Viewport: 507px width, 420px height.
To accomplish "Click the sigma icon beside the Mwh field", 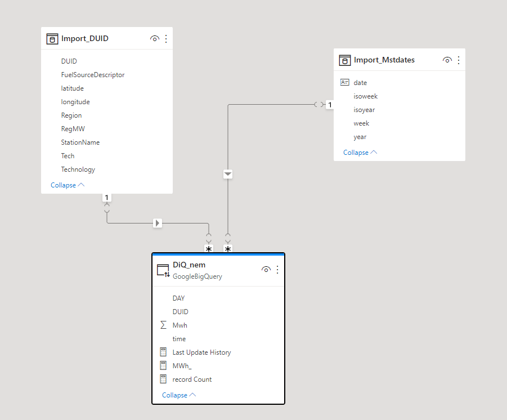I will coord(163,325).
